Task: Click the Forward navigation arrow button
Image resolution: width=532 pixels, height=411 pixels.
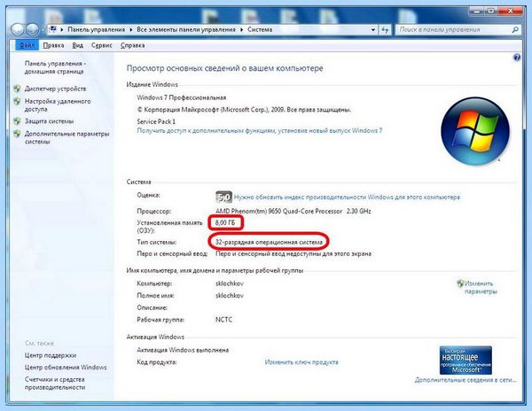Action: [32, 30]
